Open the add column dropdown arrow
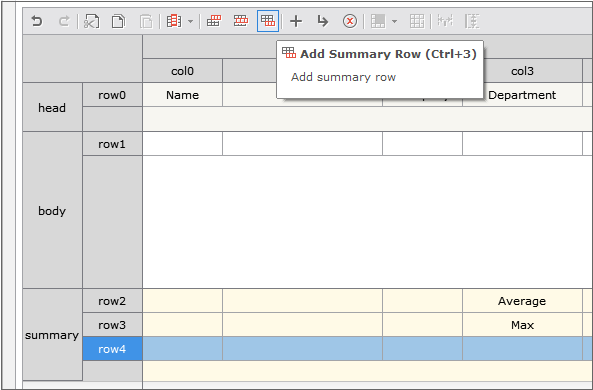 [191, 21]
